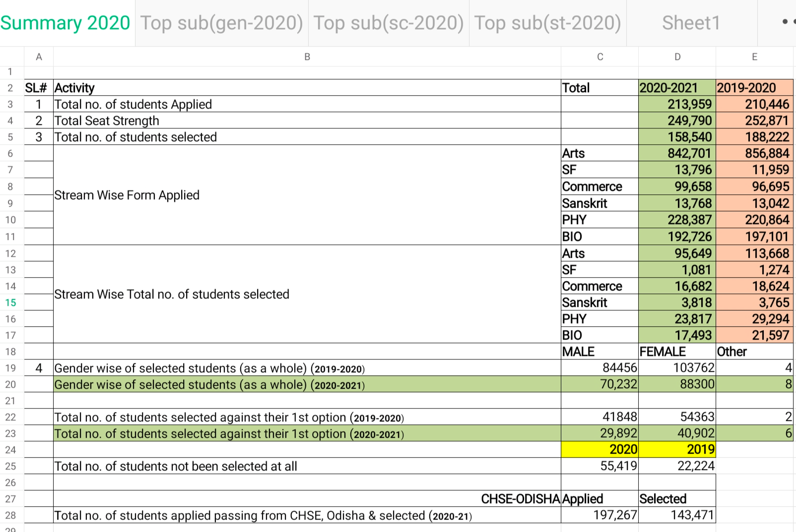Select the value 21,597
796x532 pixels.
[754, 335]
